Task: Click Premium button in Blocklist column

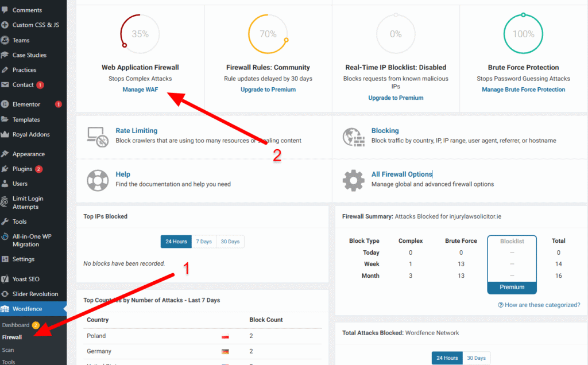Action: pos(512,287)
